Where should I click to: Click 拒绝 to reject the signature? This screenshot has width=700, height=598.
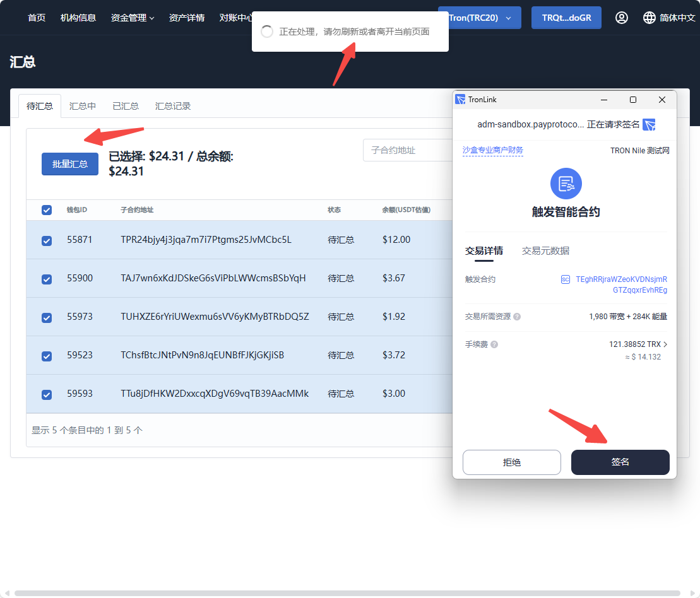(x=512, y=462)
